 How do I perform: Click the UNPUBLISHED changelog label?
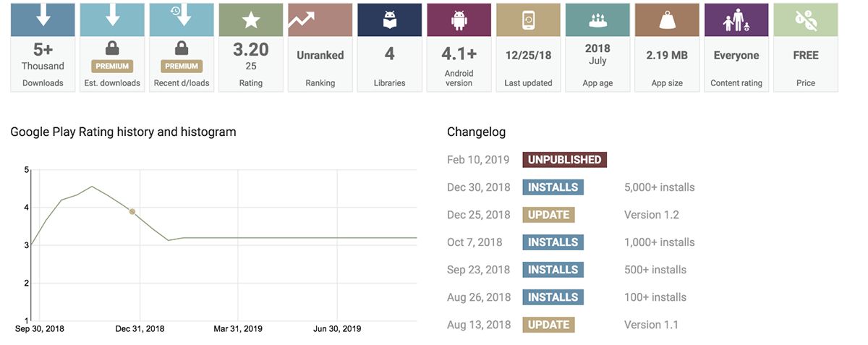point(564,160)
